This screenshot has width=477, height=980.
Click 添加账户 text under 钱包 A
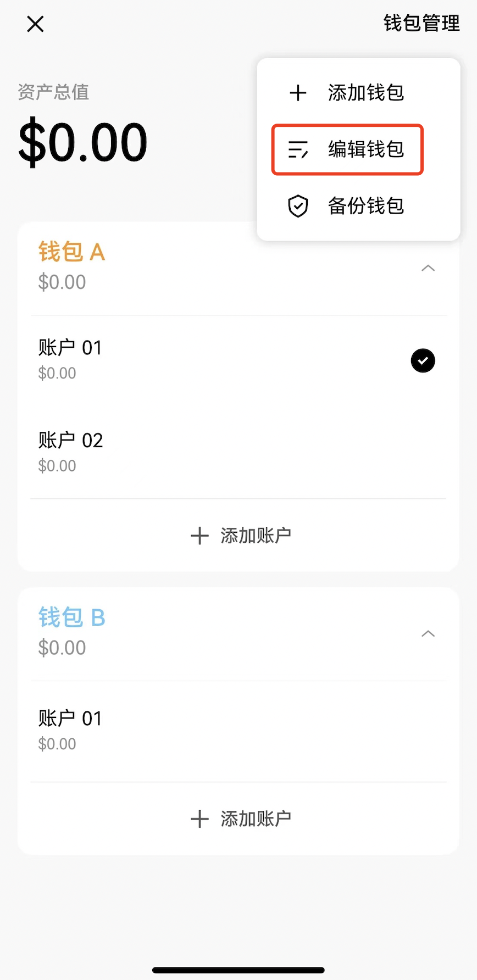pyautogui.click(x=256, y=536)
